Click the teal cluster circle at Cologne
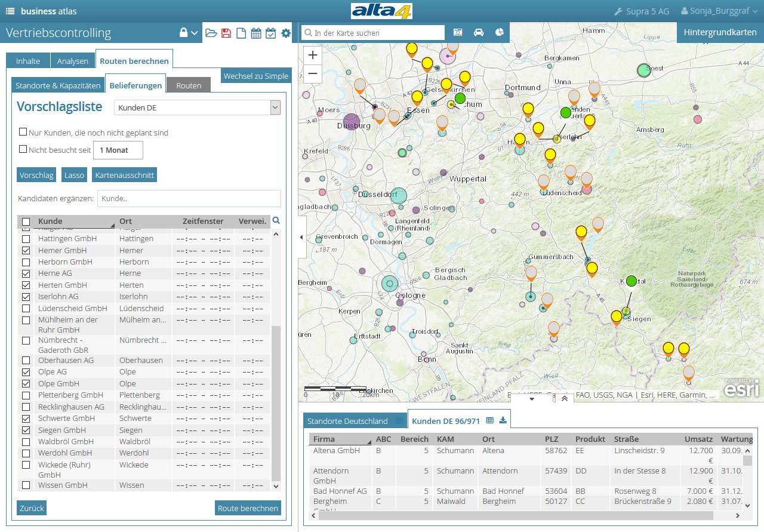This screenshot has height=532, width=764. coord(390,284)
